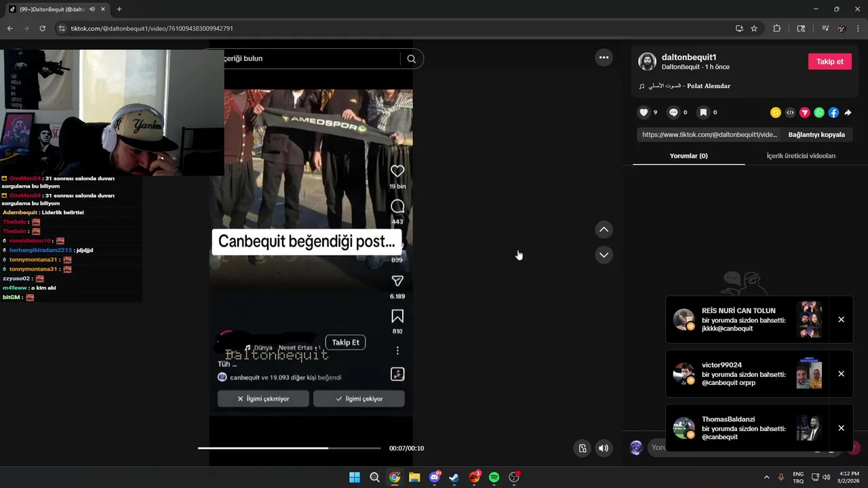Open Chrome three-dot menu
868x488 pixels.
[858, 28]
